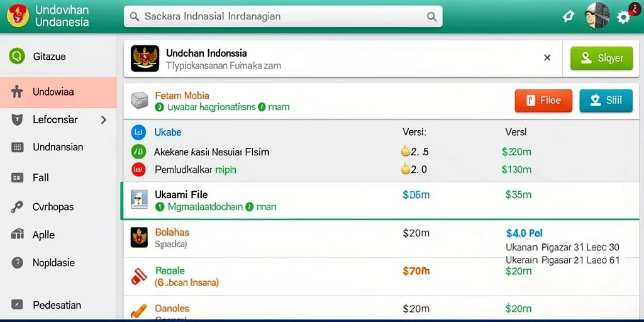Click the red Pemludkalkar icon
This screenshot has height=322, width=644.
(x=138, y=169)
